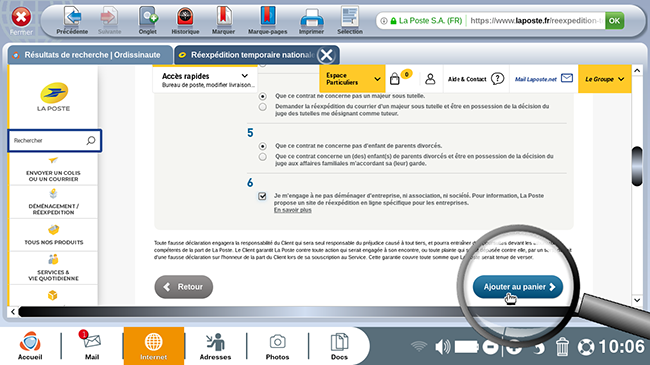Screen dimensions: 650x365
Task: Open the En savoir plus link
Action: pyautogui.click(x=292, y=210)
